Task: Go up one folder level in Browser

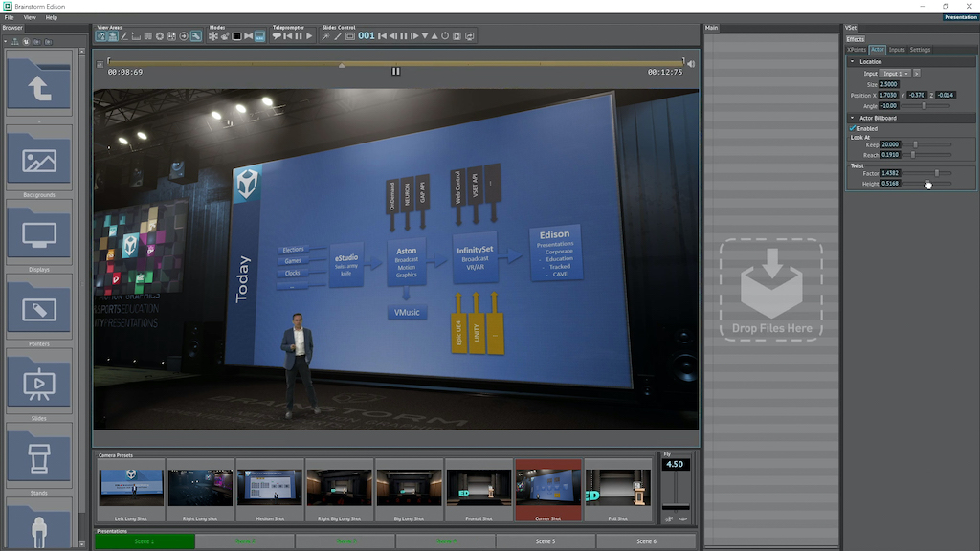Action: 39,86
